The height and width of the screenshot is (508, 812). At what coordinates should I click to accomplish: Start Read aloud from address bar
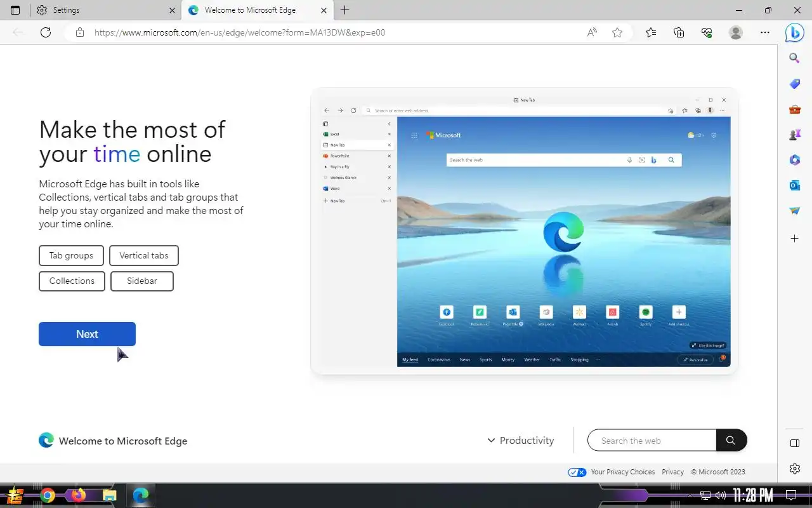[592, 32]
